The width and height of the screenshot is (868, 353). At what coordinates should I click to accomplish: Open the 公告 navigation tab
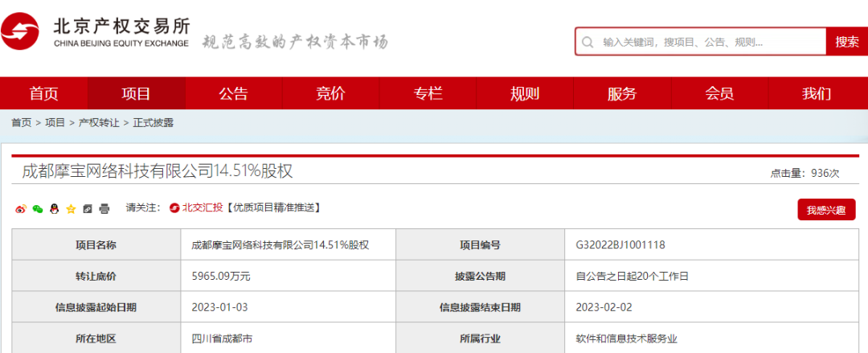tap(233, 93)
